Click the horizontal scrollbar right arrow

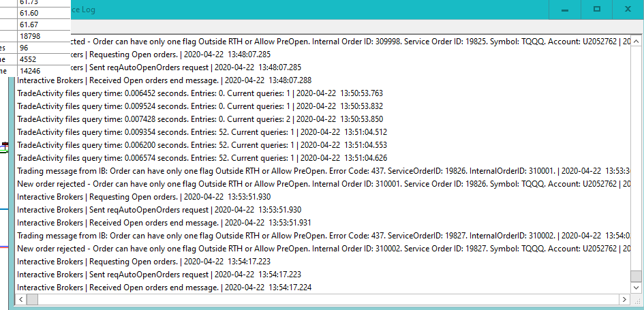click(624, 299)
